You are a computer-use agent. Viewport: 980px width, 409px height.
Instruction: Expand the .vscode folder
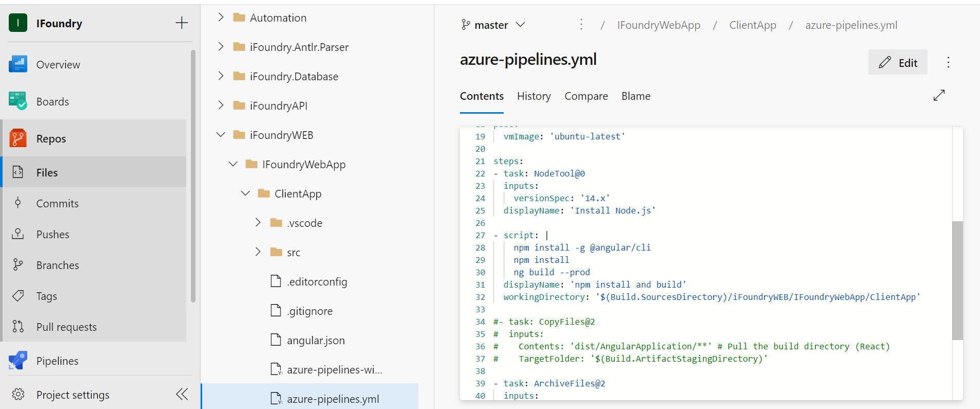coord(258,223)
